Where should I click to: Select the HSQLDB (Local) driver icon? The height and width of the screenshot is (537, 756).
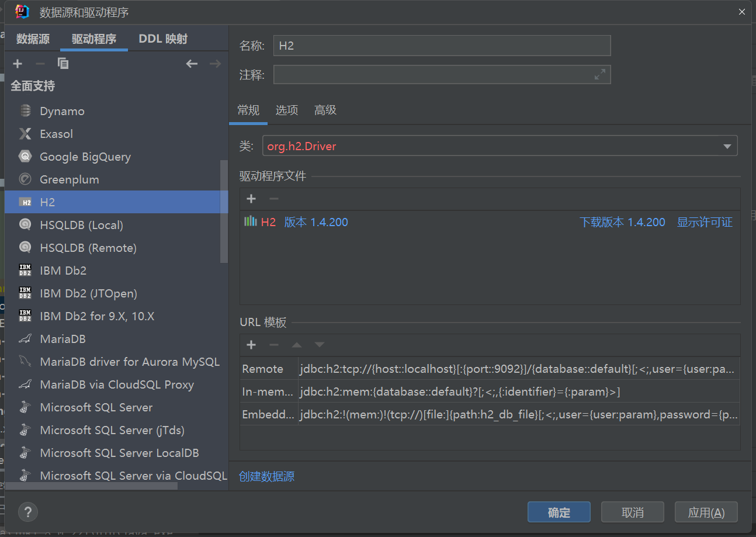coord(25,225)
